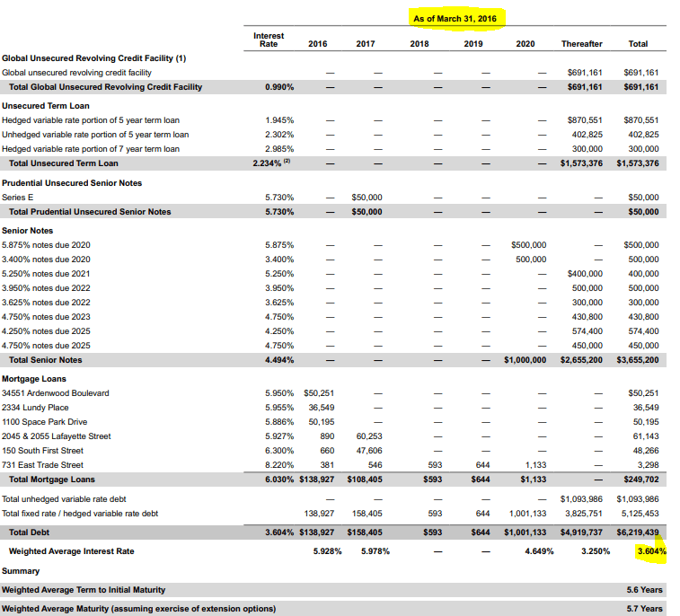Select the 'Total Unsecured Term Loan' row label

pos(63,163)
